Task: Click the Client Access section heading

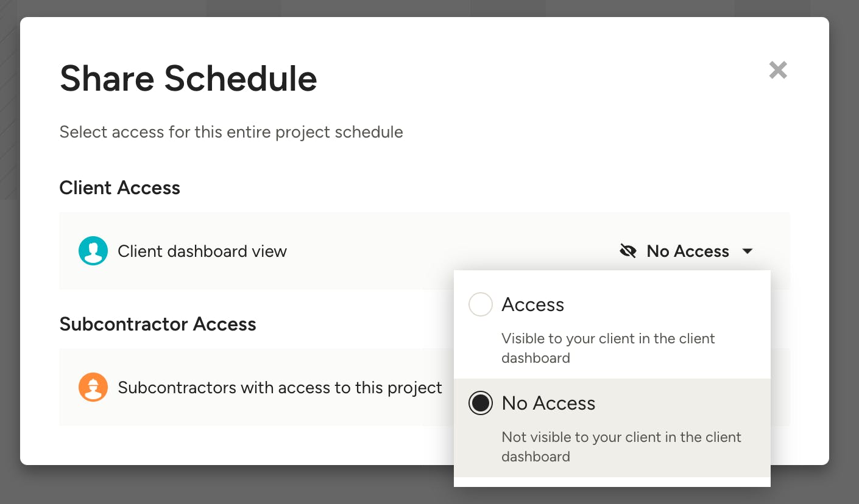Action: (x=120, y=187)
